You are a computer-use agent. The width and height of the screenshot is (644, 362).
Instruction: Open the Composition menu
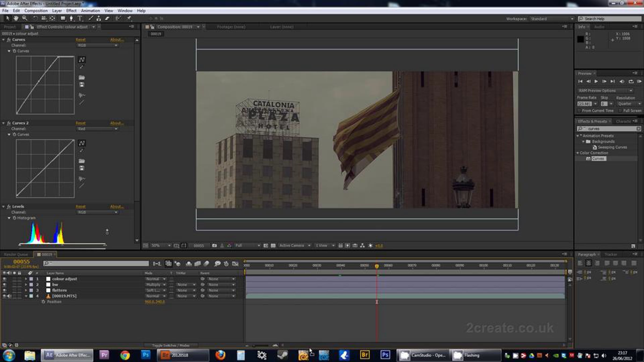coord(36,11)
